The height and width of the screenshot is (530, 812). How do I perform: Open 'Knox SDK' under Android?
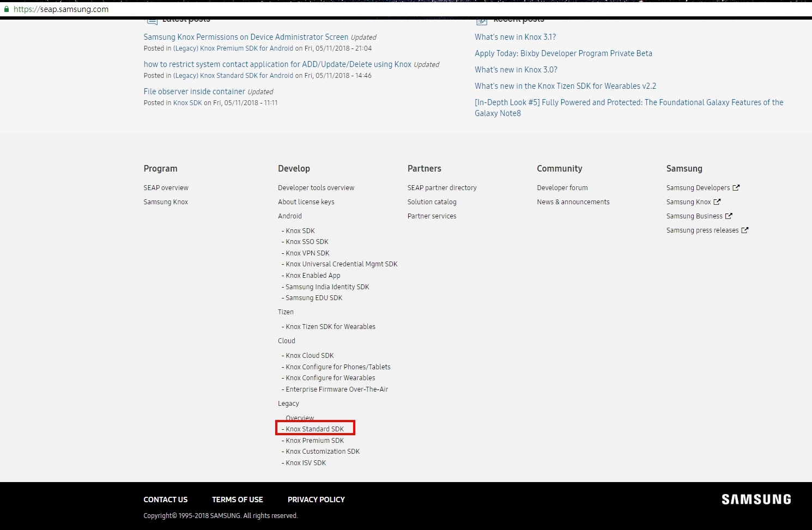[x=300, y=231]
